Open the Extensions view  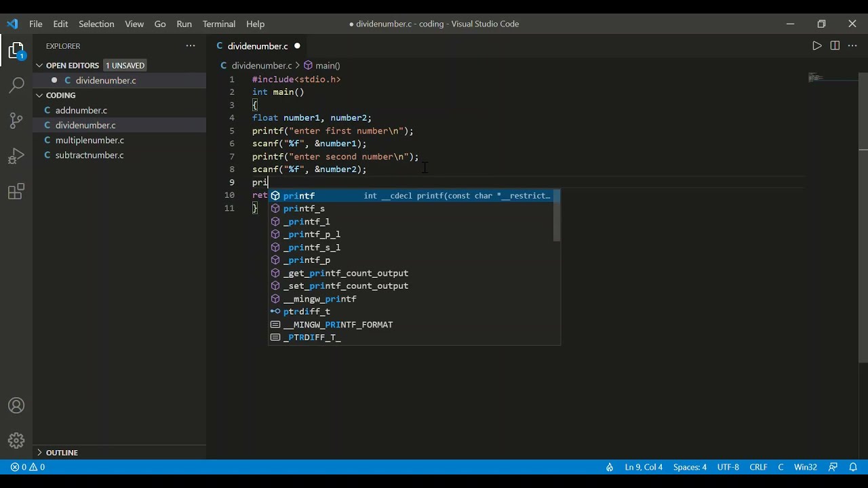pyautogui.click(x=16, y=192)
